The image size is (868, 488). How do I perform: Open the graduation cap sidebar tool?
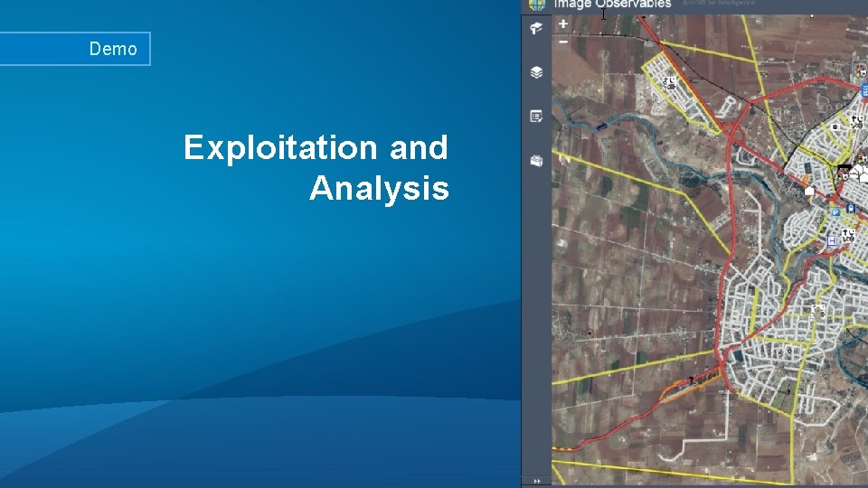click(536, 29)
